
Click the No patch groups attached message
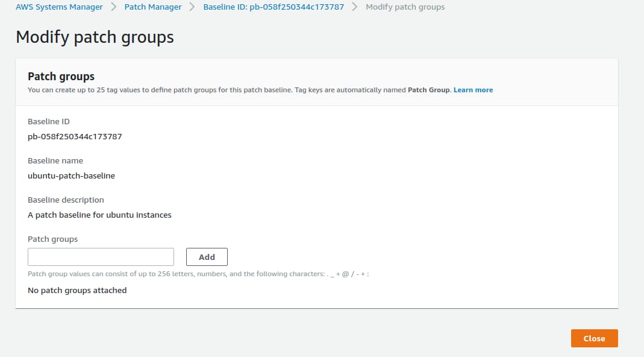pos(77,290)
